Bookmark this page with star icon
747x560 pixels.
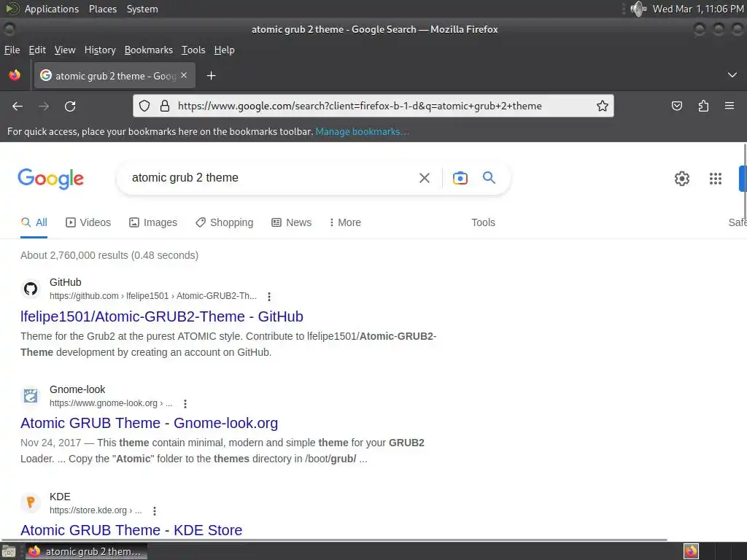602,106
